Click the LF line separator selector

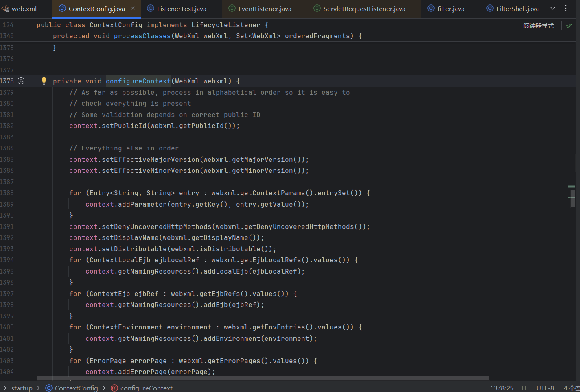coord(525,388)
